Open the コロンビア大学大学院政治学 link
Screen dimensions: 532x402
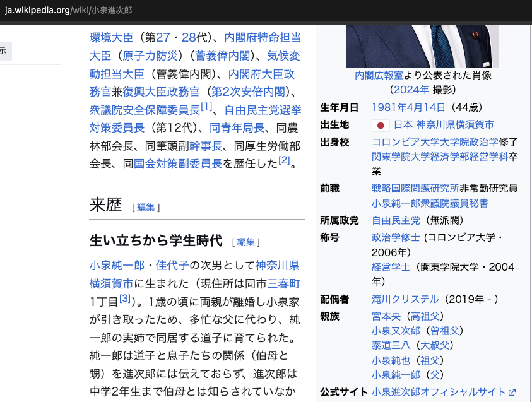coord(435,142)
